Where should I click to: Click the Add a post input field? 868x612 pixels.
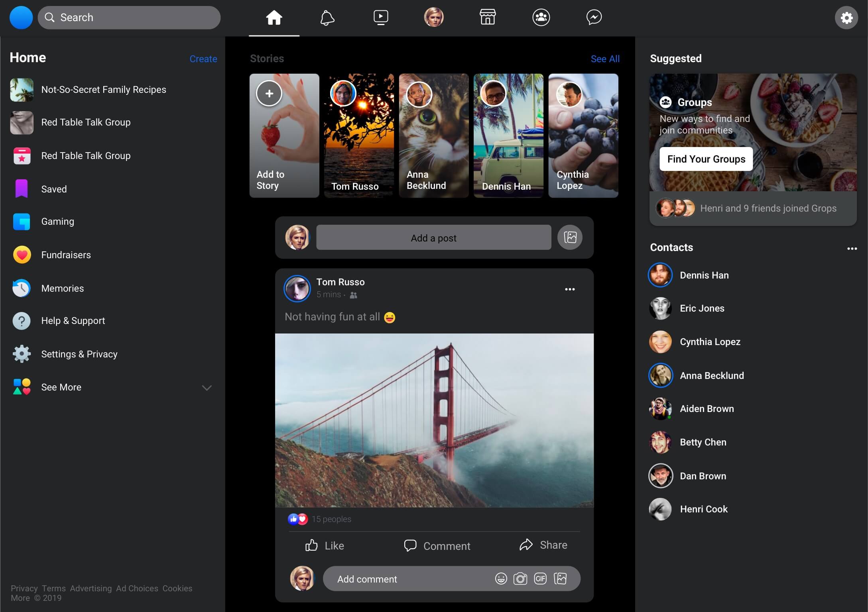433,237
